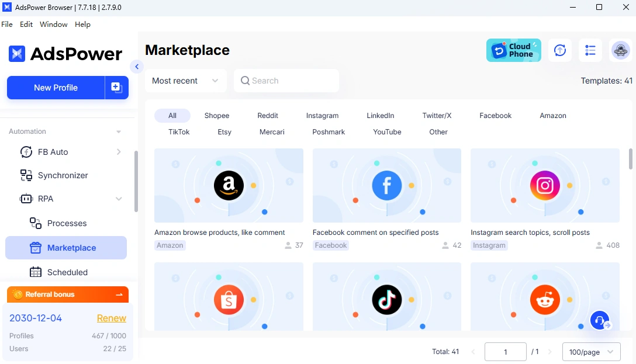The height and width of the screenshot is (364, 636).
Task: Filter templates by Instagram category
Action: [x=322, y=116]
